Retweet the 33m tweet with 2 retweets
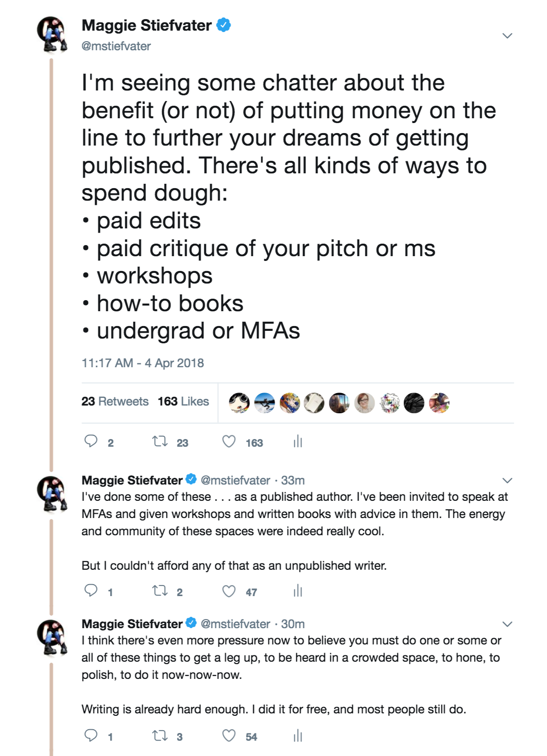Viewport: 547px width, 756px height. (160, 591)
